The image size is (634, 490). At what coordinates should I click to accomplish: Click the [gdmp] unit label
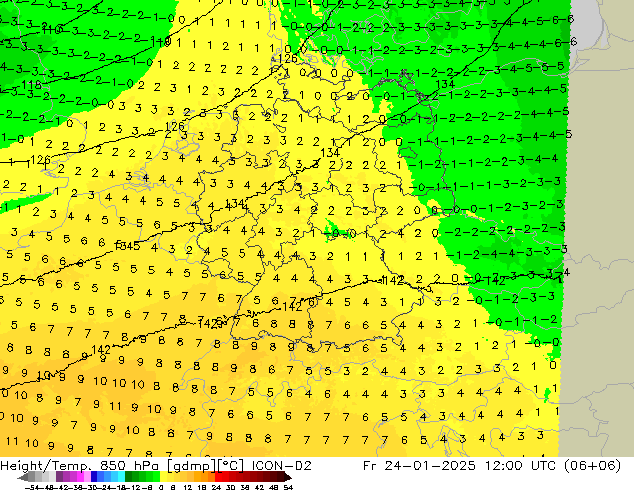point(192,466)
